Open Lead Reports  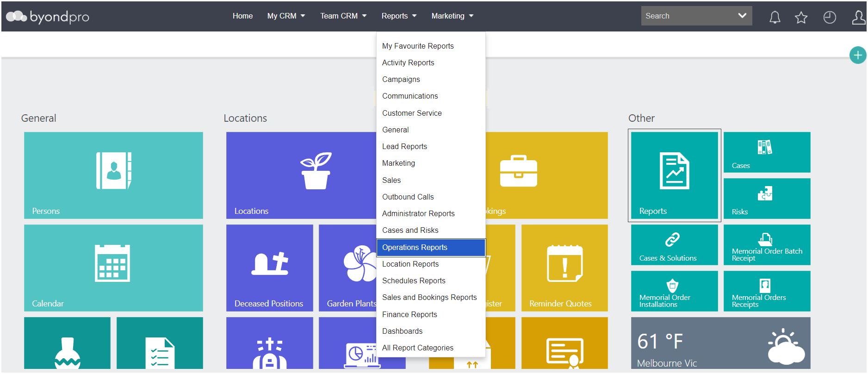point(431,146)
